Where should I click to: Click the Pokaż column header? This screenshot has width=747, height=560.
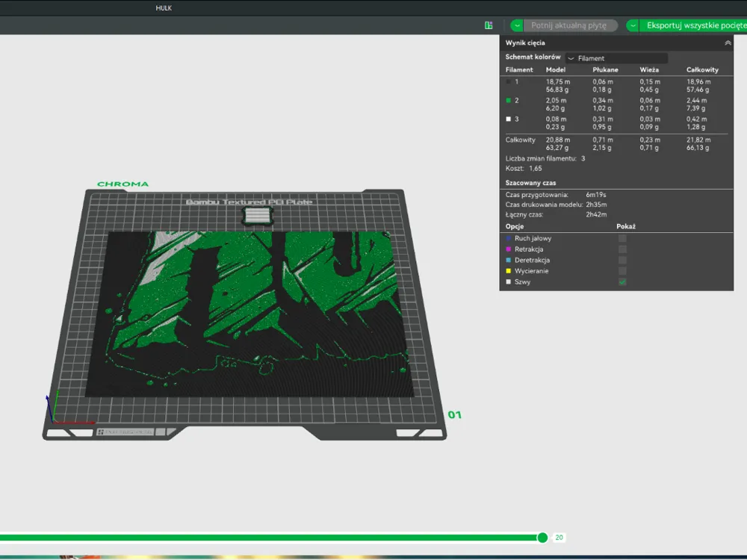point(626,227)
